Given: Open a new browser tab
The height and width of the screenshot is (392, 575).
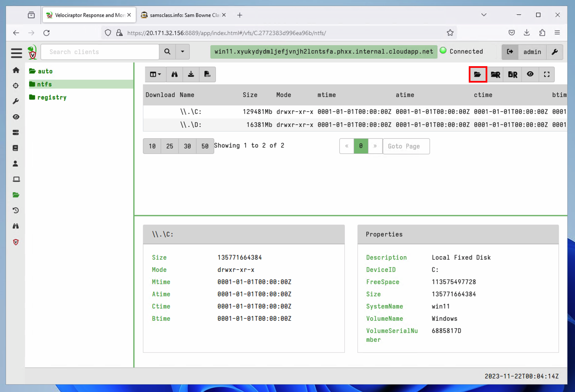Looking at the screenshot, I should pos(239,15).
